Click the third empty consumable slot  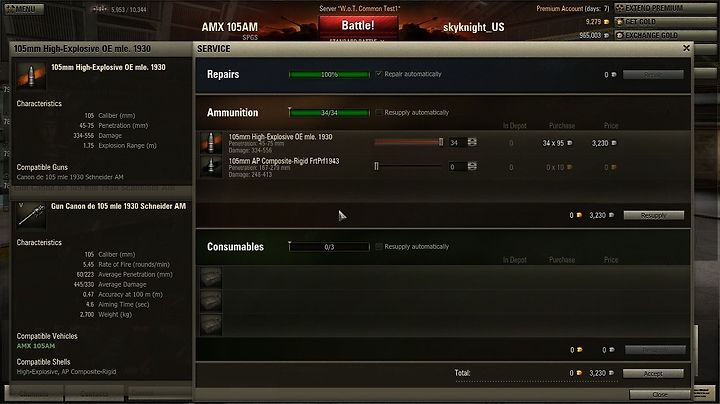point(211,325)
